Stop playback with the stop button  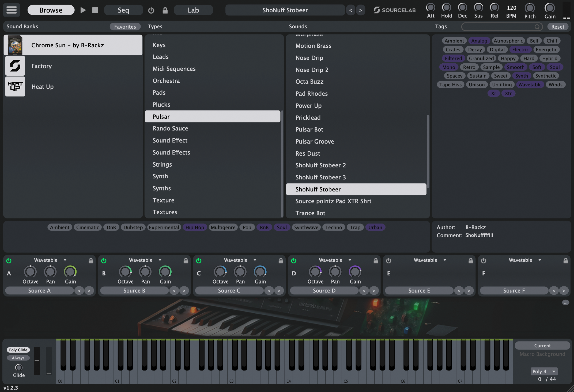point(95,10)
